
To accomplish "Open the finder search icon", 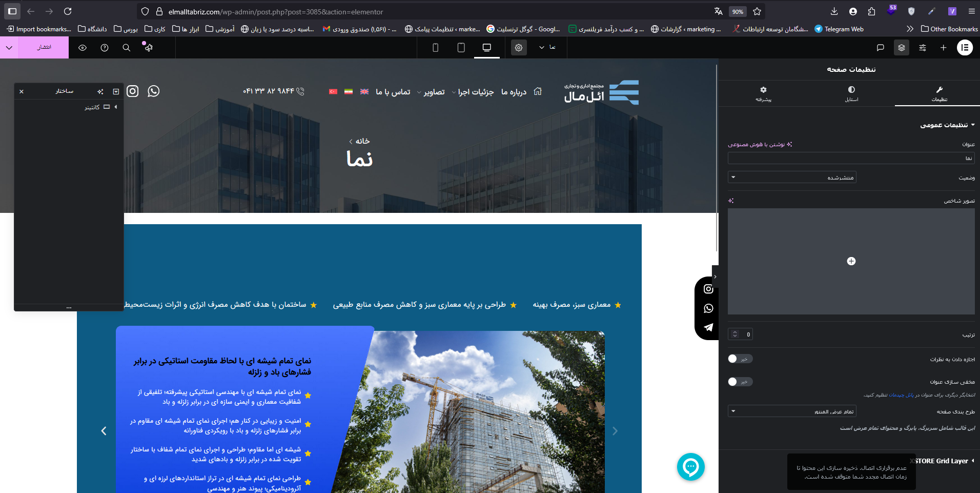I will (127, 48).
